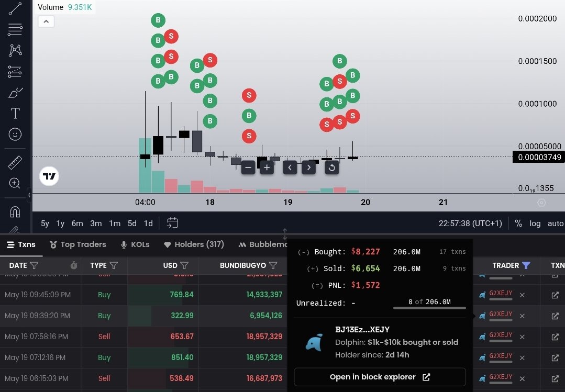The image size is (565, 392).
Task: Adjust the chart and table divider handle
Action: click(x=285, y=234)
